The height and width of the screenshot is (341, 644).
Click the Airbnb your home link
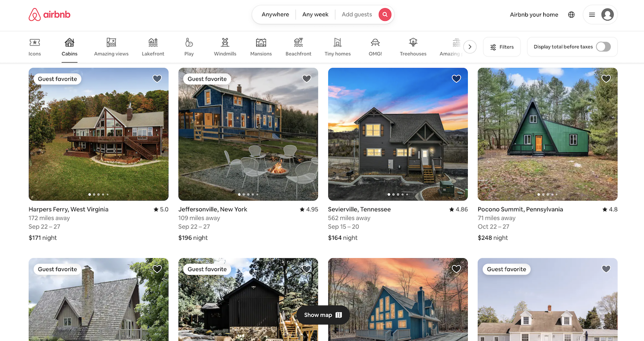(534, 14)
